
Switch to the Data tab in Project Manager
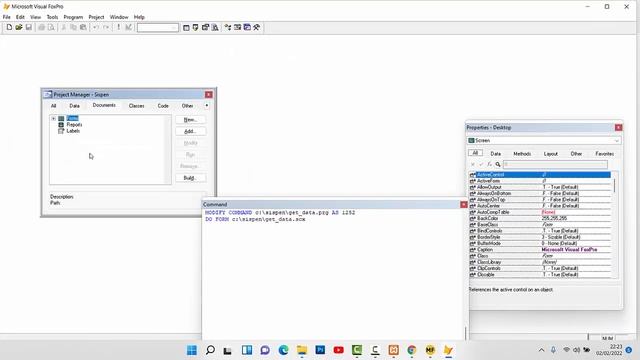pos(74,106)
